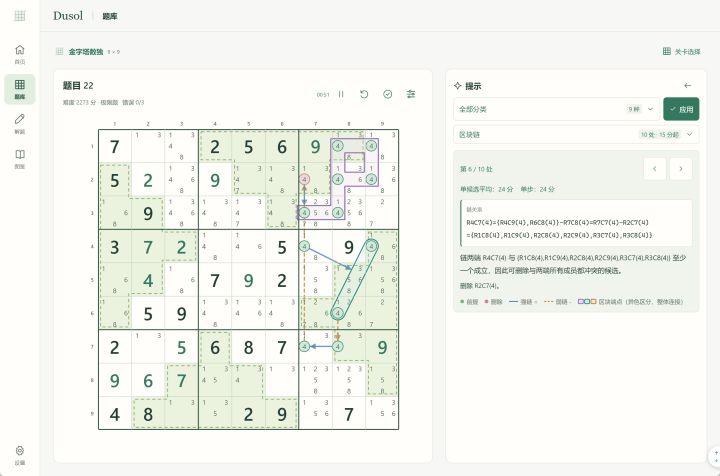Viewport: 720px width, 476px height.
Task: Expand the 区块链 technique dropdown
Action: (x=576, y=134)
